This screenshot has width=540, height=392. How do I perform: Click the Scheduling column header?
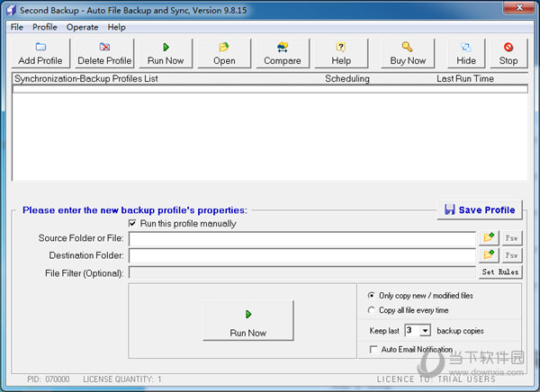(x=347, y=79)
